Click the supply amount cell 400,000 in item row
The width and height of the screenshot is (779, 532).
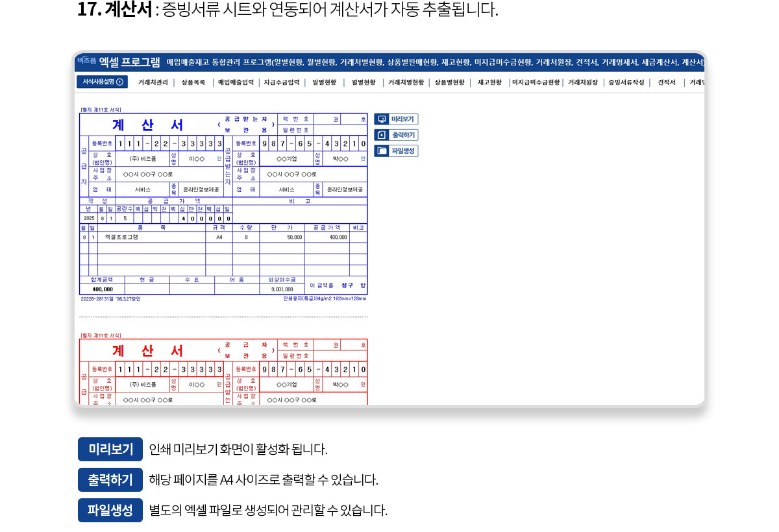coord(327,237)
